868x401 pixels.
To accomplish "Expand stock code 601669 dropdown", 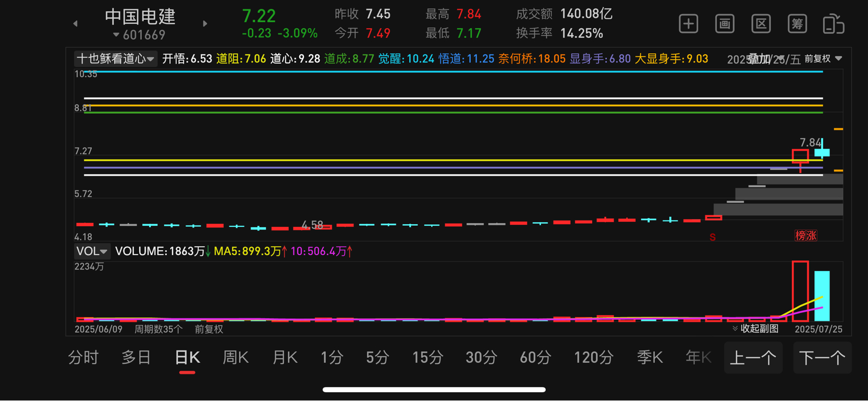I will (x=139, y=35).
